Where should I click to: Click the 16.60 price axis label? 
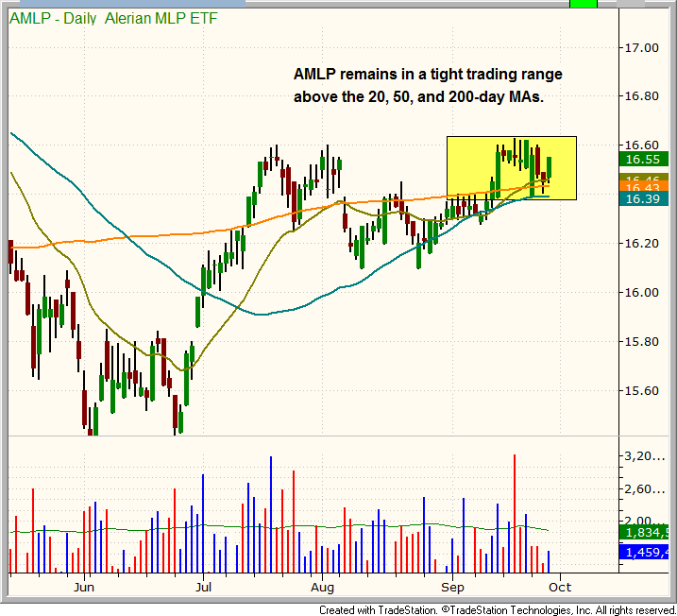pyautogui.click(x=642, y=145)
